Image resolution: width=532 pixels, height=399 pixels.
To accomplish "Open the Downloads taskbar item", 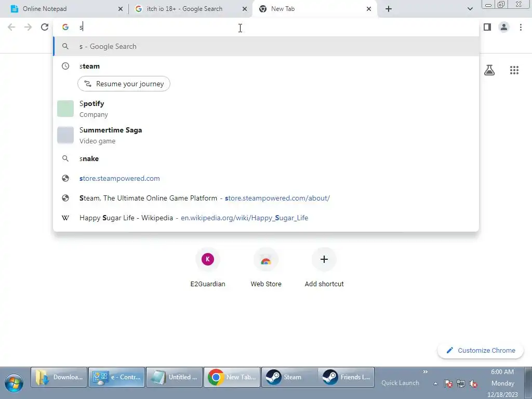I will pyautogui.click(x=59, y=377).
